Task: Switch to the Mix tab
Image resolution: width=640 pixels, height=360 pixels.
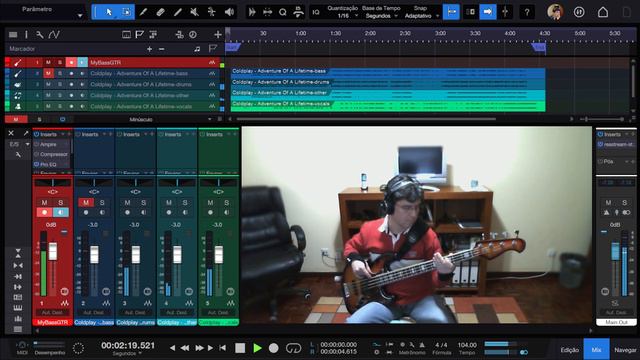Action: 596,349
